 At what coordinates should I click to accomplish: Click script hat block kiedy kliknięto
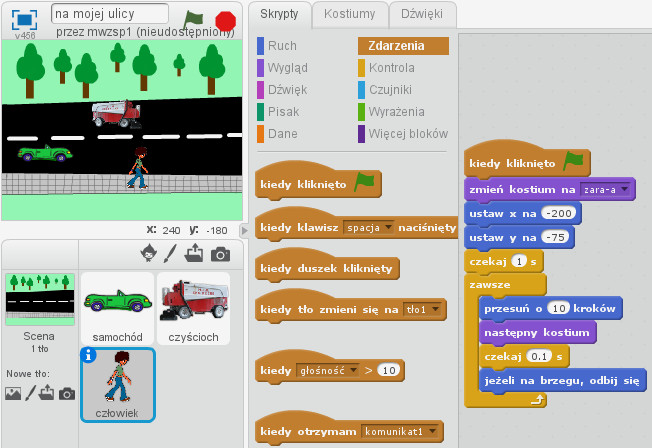pyautogui.click(x=527, y=160)
